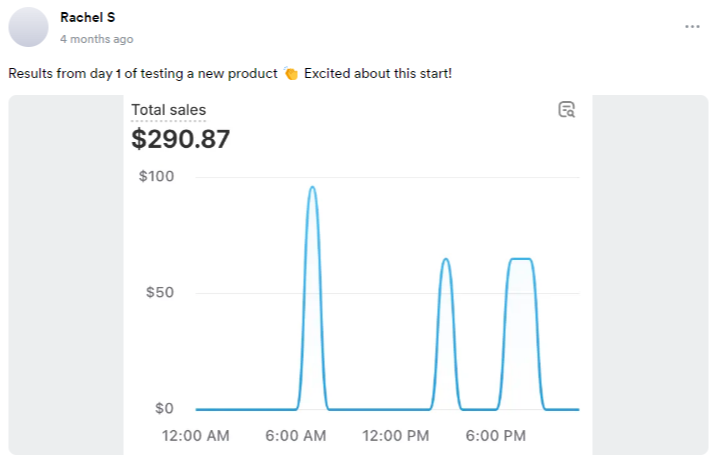Open Rachel S's profile name link
This screenshot has height=460, width=715.
tap(87, 17)
